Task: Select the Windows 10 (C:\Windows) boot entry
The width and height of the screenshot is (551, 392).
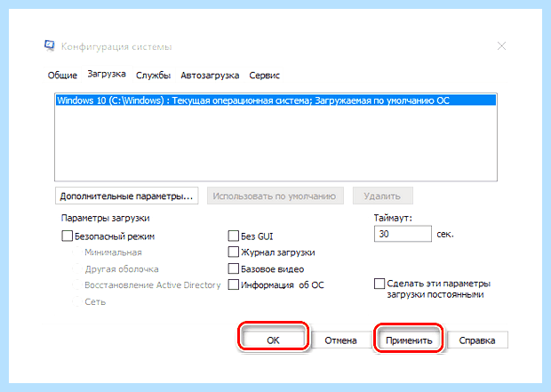Action: (x=275, y=100)
